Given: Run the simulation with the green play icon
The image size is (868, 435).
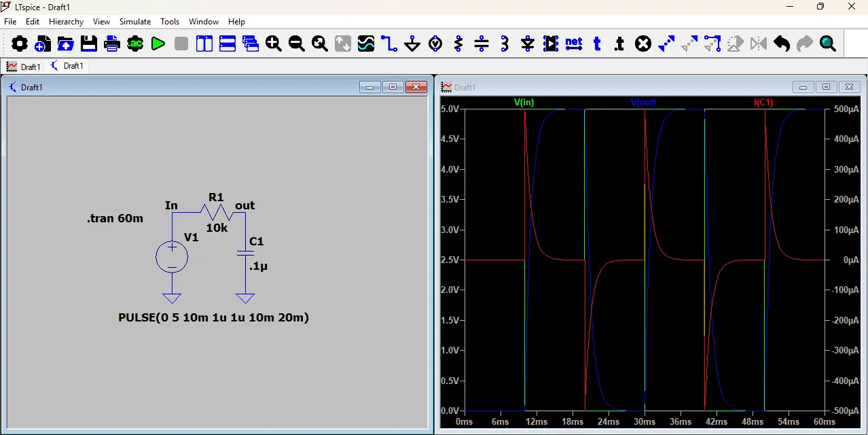Looking at the screenshot, I should pos(158,44).
